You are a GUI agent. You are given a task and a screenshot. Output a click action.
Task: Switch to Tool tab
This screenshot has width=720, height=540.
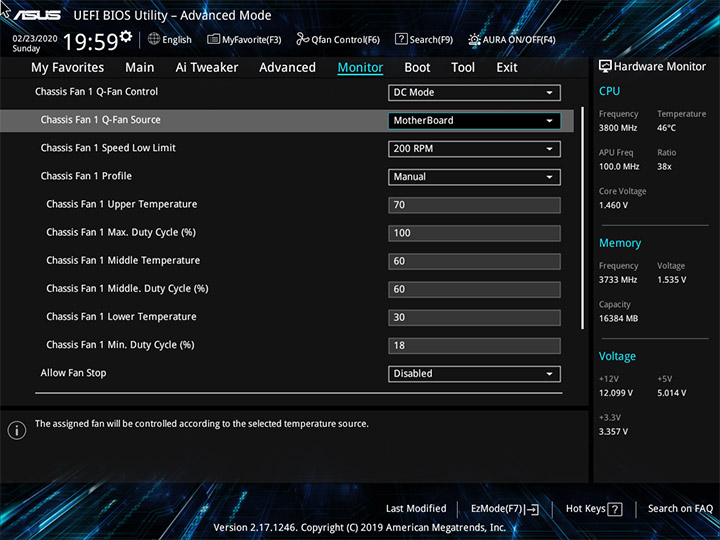click(x=463, y=68)
